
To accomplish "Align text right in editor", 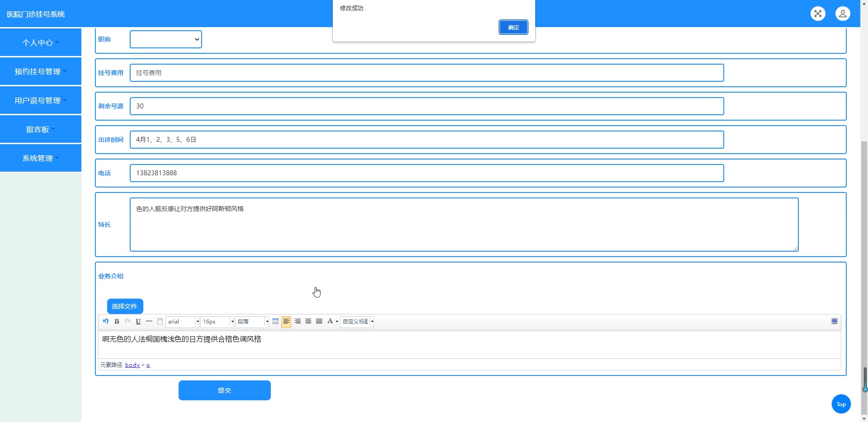I will [x=297, y=321].
